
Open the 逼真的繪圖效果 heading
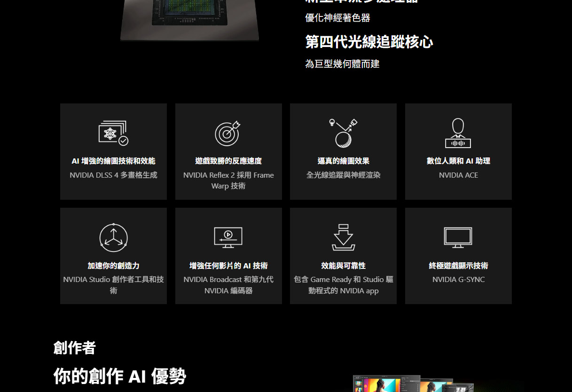[343, 161]
